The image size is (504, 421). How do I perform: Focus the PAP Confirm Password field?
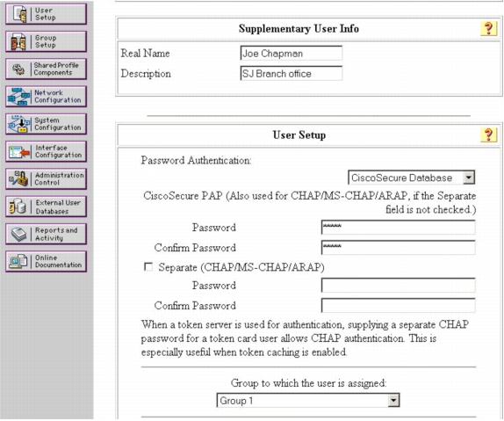399,248
